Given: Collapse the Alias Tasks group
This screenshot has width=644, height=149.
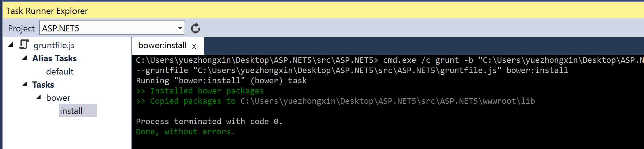Looking at the screenshot, I should coord(25,58).
